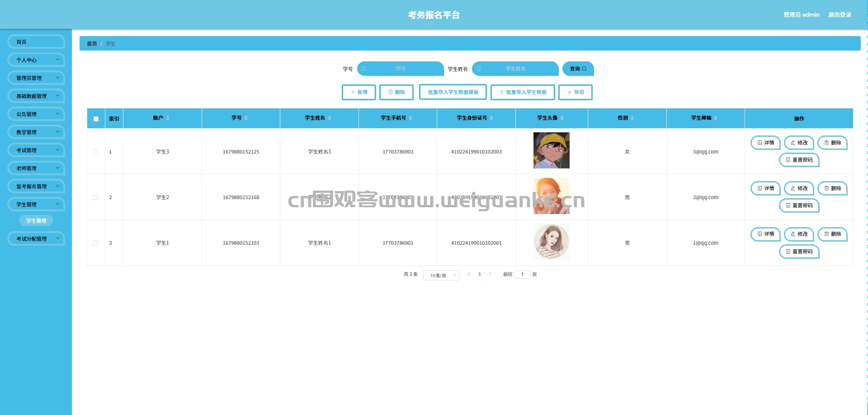Click the 前往 page number input

coord(522,274)
